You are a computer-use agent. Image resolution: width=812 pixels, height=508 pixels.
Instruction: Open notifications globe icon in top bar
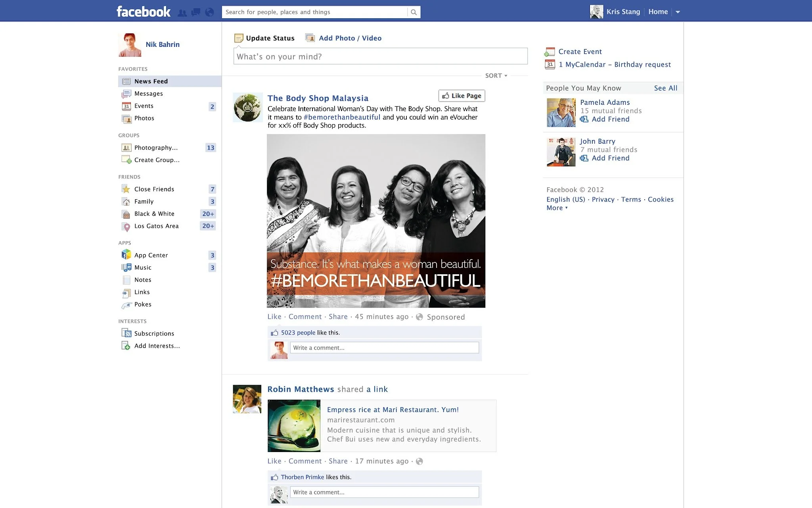(x=209, y=12)
